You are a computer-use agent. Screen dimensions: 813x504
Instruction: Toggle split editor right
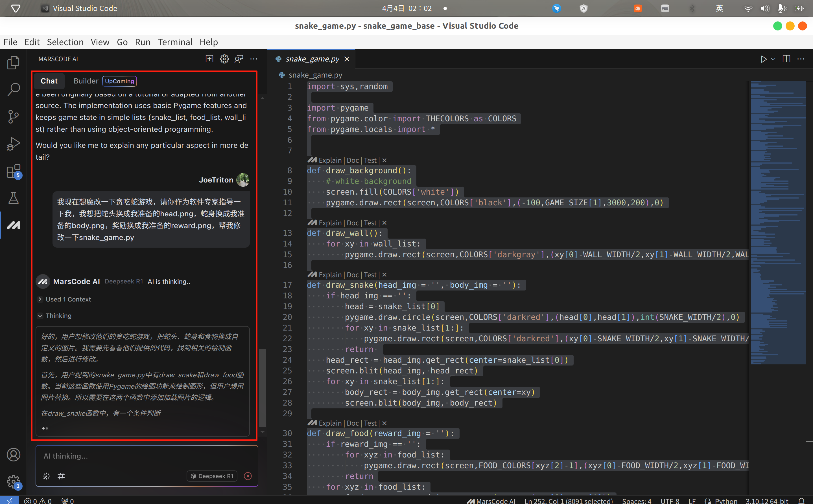click(786, 59)
